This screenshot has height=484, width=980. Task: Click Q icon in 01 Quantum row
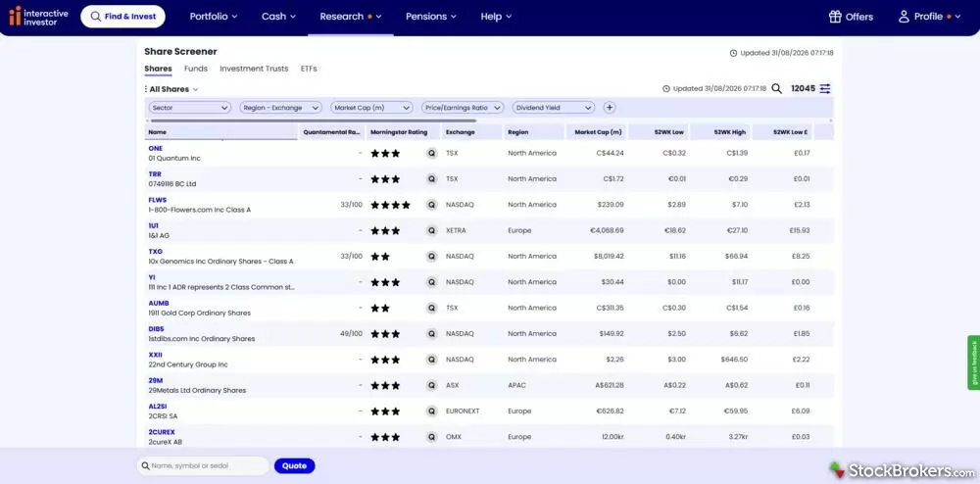(x=432, y=153)
